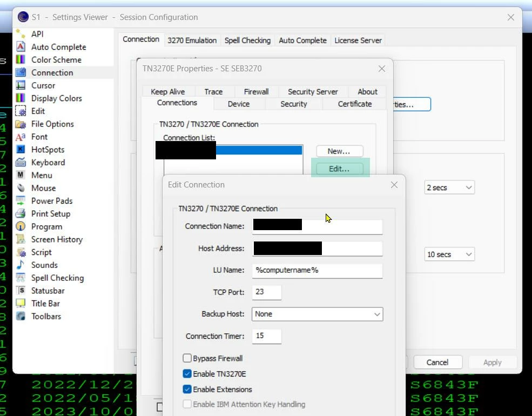Switch to Spell Checking tab at top

247,41
